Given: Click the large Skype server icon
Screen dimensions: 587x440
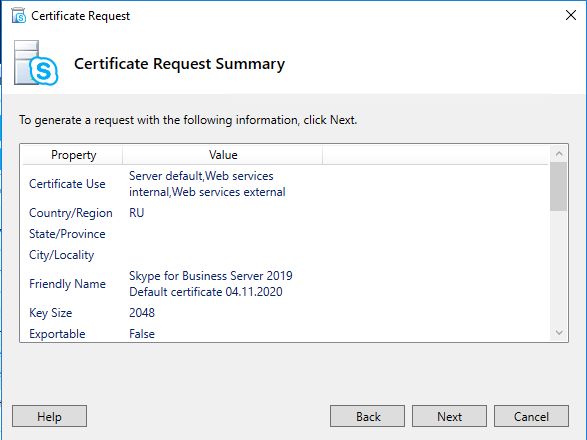Looking at the screenshot, I should [x=36, y=63].
